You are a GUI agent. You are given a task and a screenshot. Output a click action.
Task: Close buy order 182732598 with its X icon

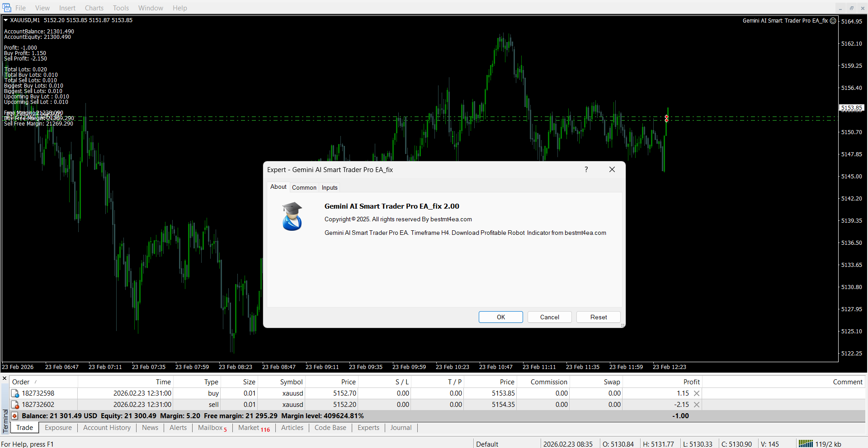click(697, 393)
